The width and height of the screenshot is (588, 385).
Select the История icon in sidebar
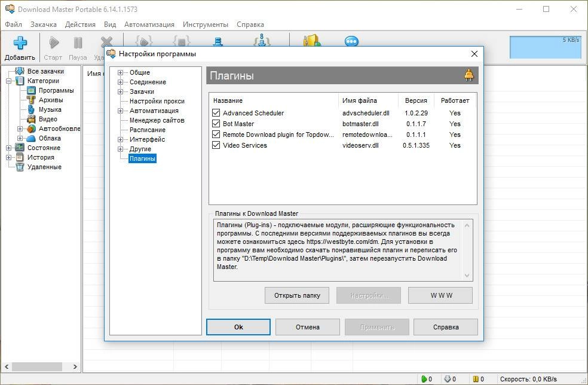(x=20, y=157)
